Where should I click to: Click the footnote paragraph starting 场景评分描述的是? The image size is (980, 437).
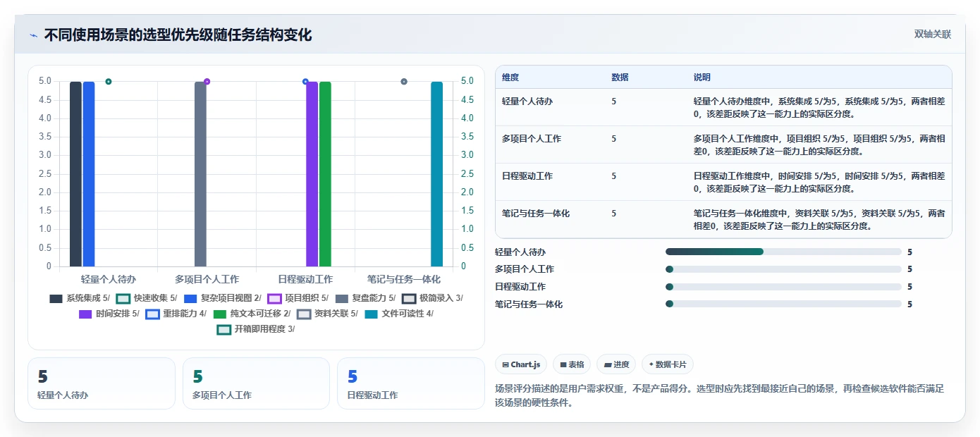(720, 395)
